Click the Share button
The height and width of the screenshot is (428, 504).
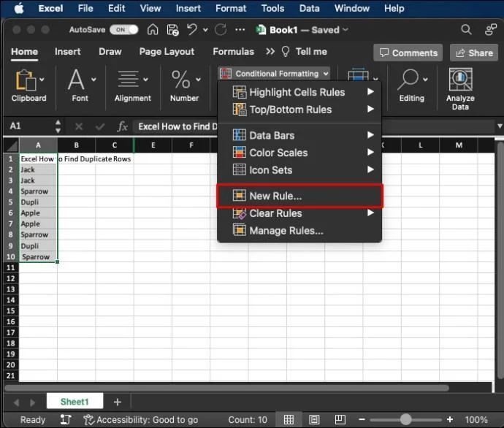tap(473, 53)
